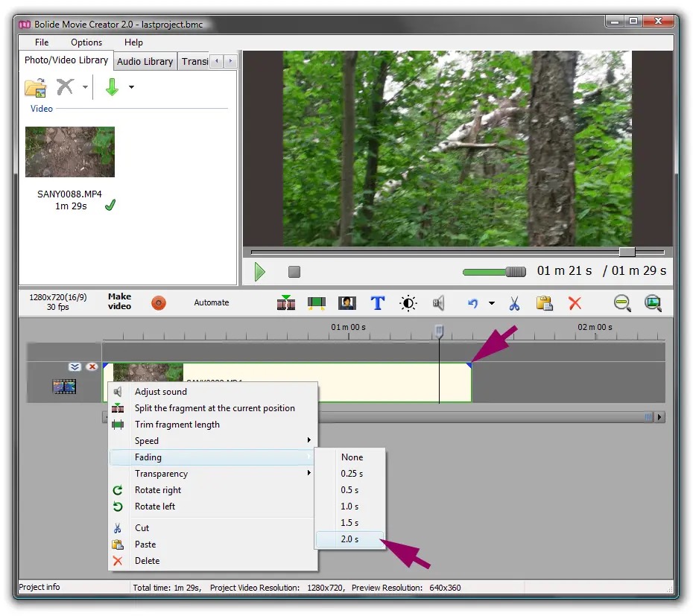This screenshot has height=616, width=693.
Task: Expand the undo history dropdown arrow
Action: coord(492,303)
